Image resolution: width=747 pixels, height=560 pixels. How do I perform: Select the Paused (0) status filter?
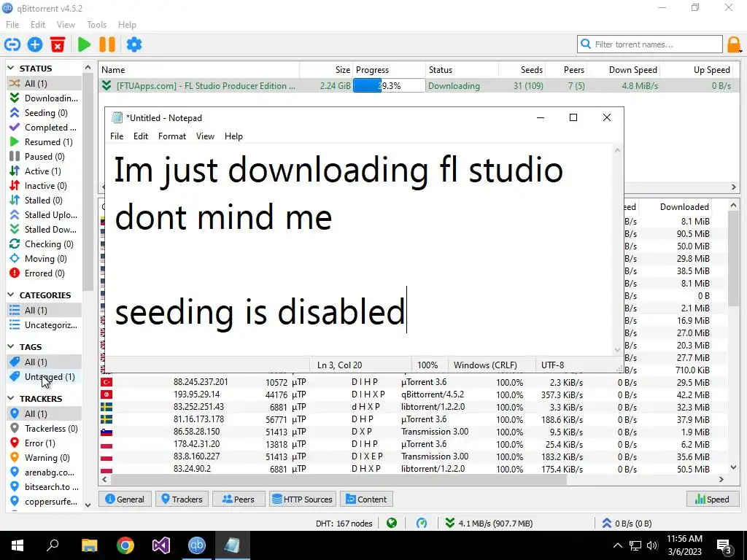[x=44, y=157]
